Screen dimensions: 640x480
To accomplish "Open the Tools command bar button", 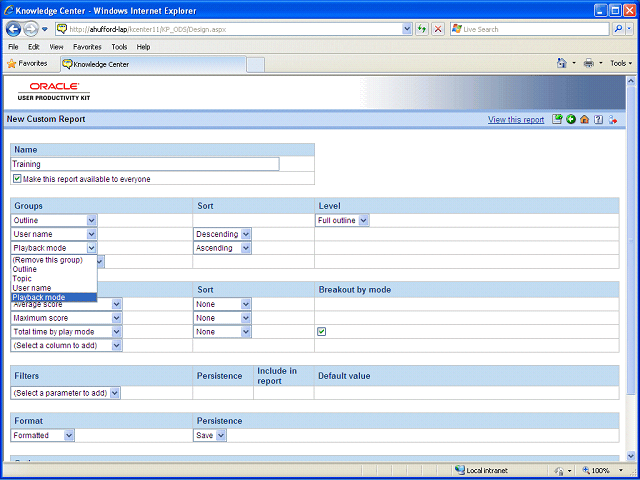I will [621, 63].
